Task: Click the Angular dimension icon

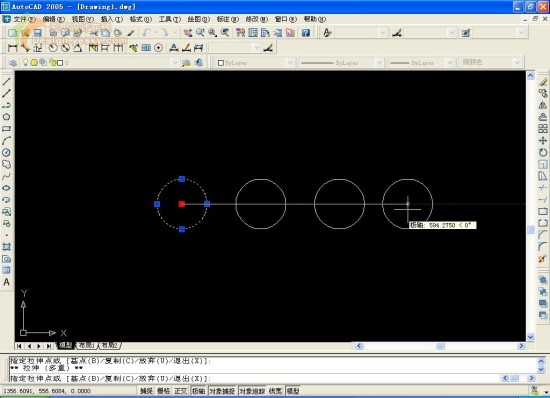Action: pyautogui.click(x=78, y=48)
